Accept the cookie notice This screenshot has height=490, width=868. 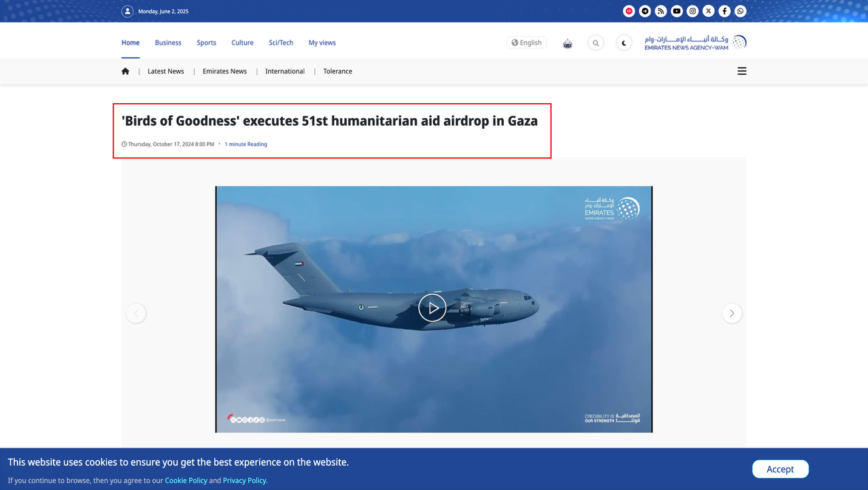[780, 469]
